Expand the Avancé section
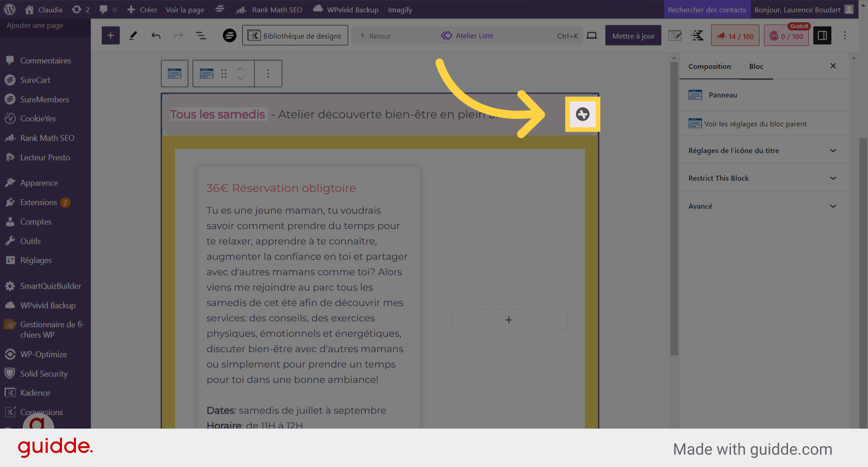The width and height of the screenshot is (868, 467). 764,206
